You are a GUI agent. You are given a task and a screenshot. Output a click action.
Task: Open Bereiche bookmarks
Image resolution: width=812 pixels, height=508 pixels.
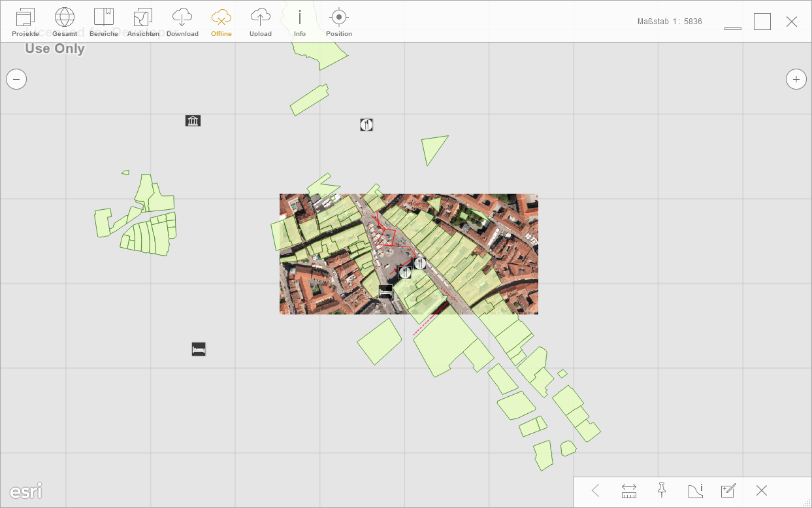pyautogui.click(x=104, y=22)
